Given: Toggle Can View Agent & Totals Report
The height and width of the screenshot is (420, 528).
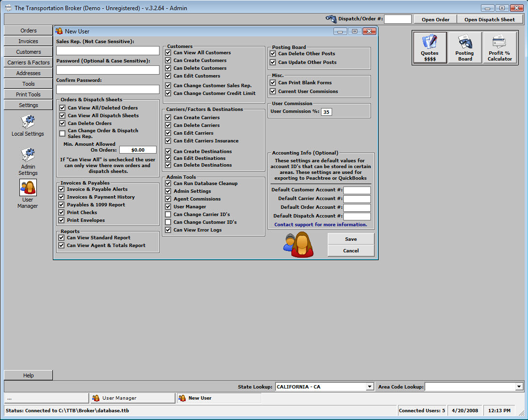Looking at the screenshot, I should click(x=61, y=245).
